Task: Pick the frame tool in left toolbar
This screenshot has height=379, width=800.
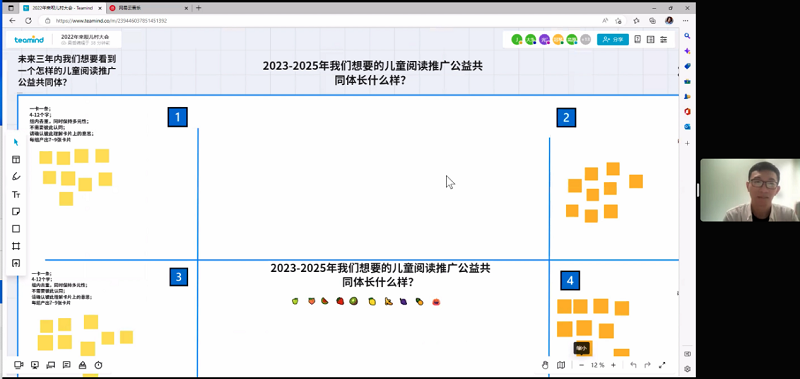Action: click(x=16, y=246)
